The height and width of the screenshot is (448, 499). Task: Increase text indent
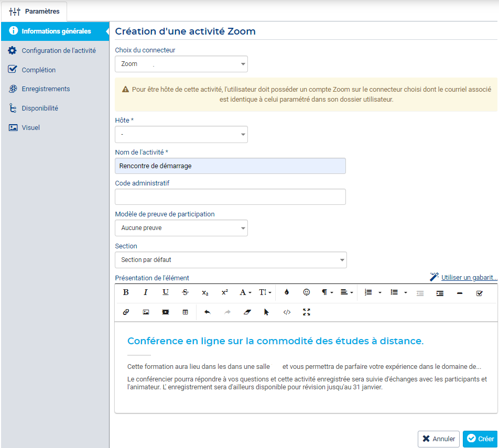tap(440, 293)
